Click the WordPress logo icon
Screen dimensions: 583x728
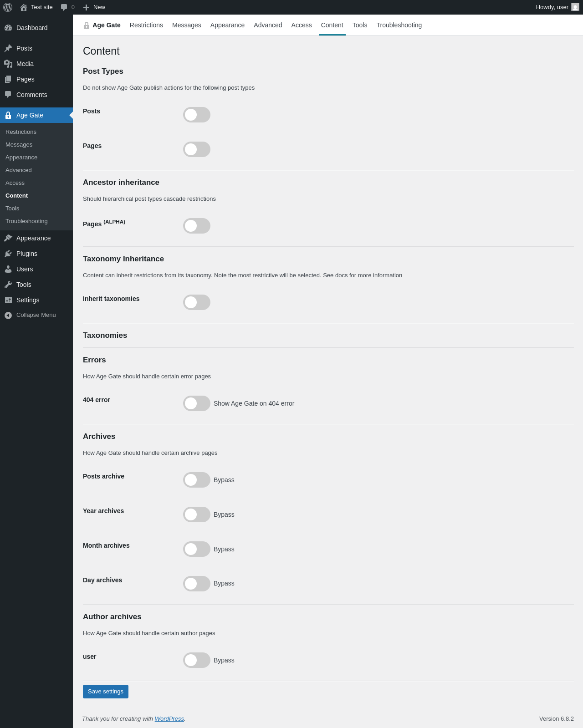[8, 7]
